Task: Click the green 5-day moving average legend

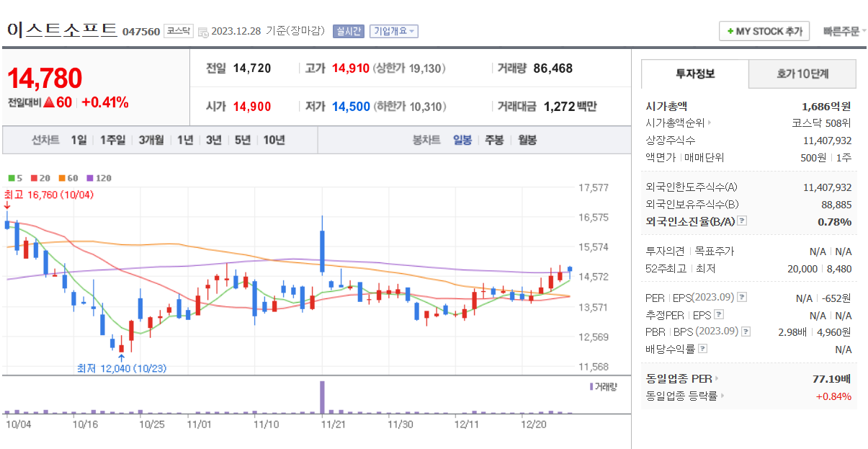Action: pyautogui.click(x=15, y=178)
